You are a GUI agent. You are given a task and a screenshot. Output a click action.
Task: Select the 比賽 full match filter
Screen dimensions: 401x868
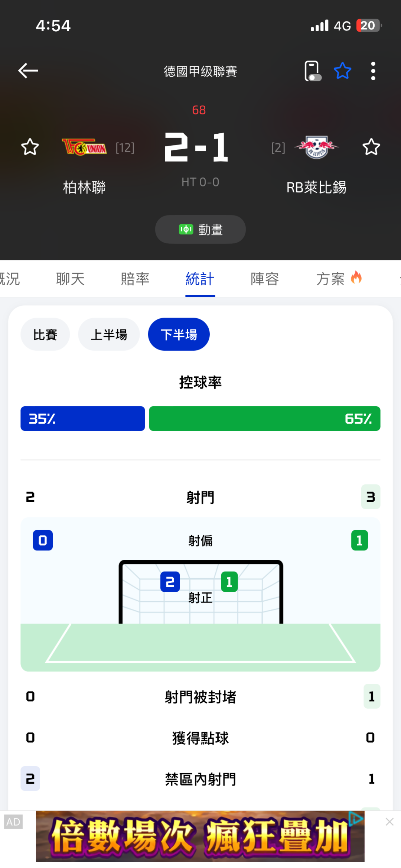tap(45, 335)
